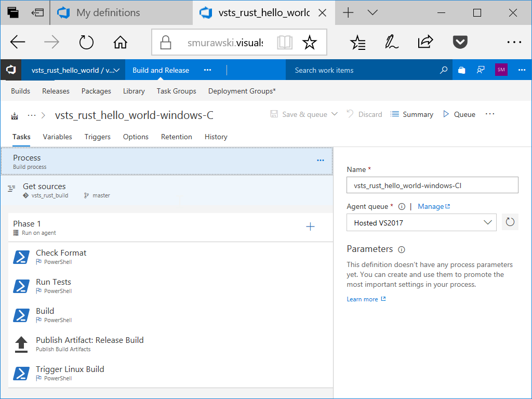Click the SM user avatar

[501, 70]
